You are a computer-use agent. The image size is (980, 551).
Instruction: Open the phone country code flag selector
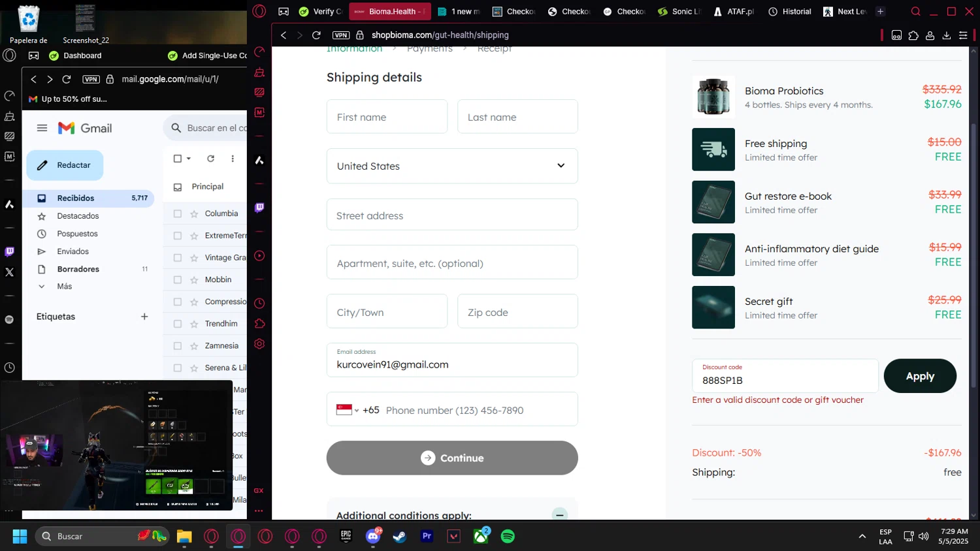pos(348,410)
